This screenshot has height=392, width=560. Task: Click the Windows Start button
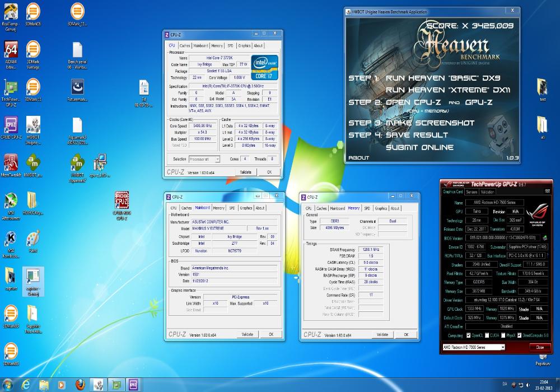point(7,385)
